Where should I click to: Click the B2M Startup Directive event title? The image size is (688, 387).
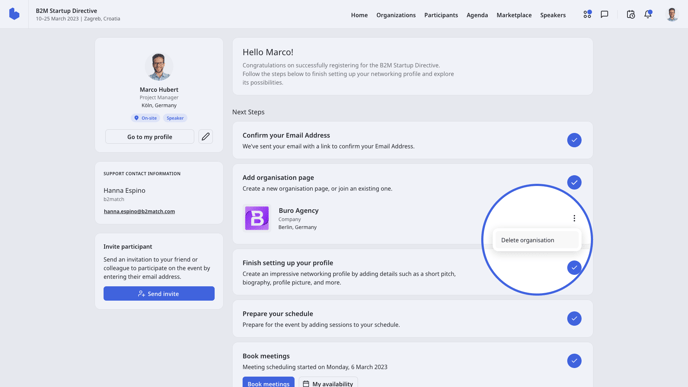[66, 11]
